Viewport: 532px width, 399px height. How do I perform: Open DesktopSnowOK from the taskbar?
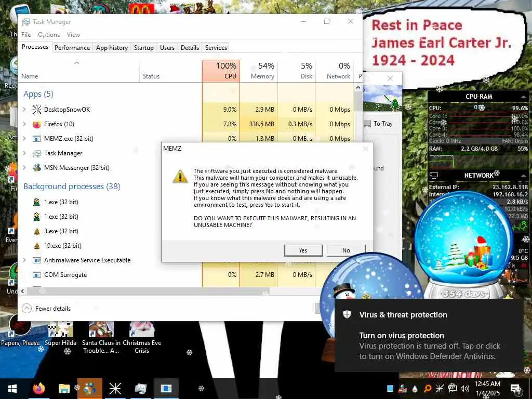(x=115, y=389)
